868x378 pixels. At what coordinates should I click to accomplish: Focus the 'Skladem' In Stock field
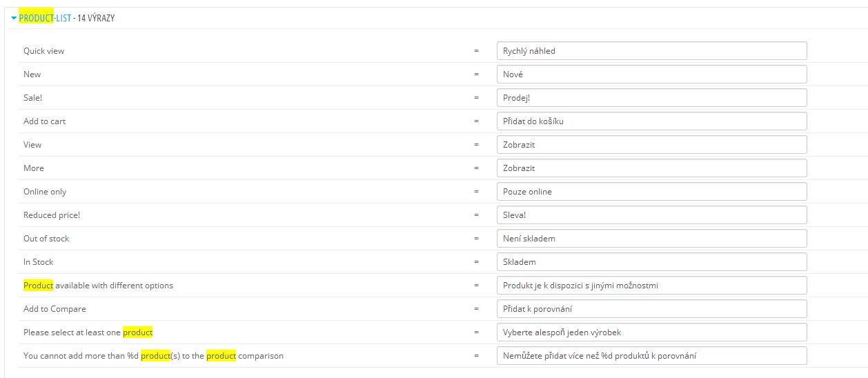tap(651, 262)
